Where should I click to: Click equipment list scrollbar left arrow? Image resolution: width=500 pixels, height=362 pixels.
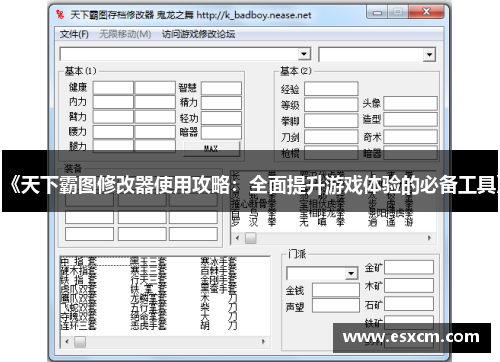[x=67, y=342]
